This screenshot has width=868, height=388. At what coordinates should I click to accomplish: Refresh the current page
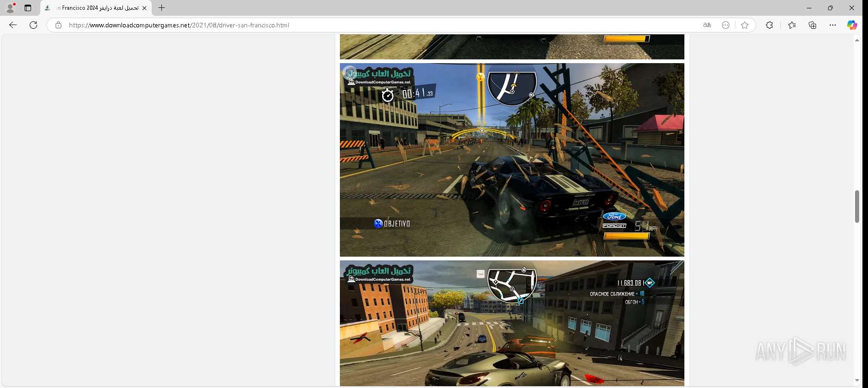pos(33,25)
